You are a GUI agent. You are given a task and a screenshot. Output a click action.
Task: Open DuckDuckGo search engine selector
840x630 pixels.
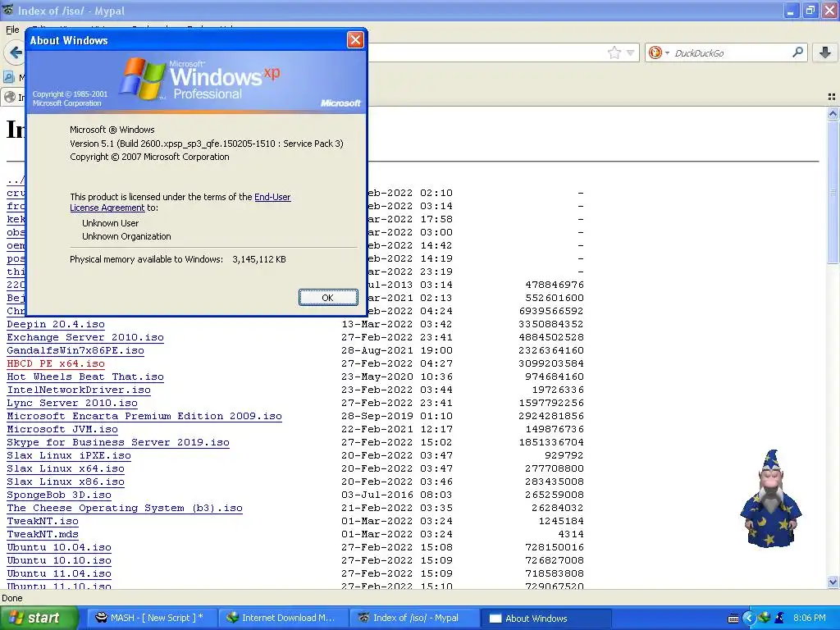click(x=659, y=52)
